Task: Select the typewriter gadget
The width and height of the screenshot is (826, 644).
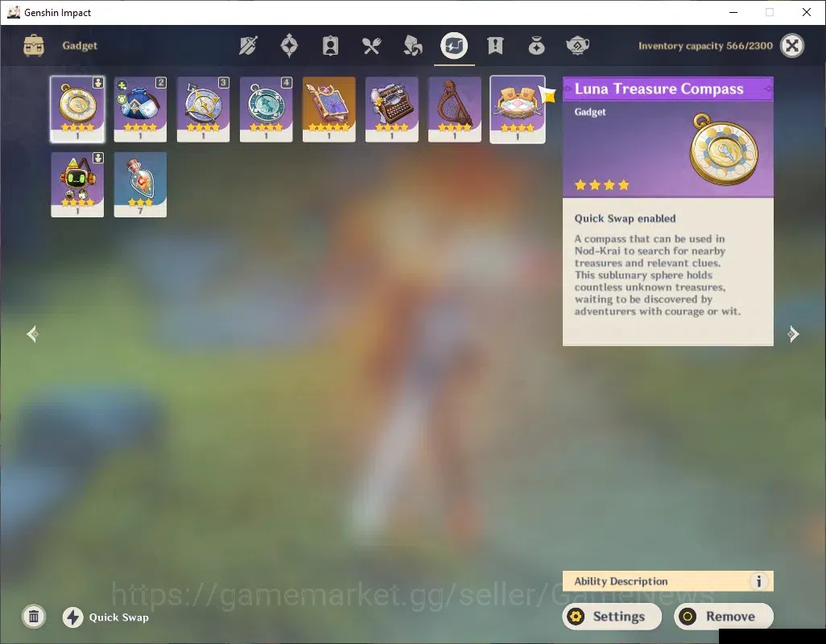Action: click(x=392, y=109)
